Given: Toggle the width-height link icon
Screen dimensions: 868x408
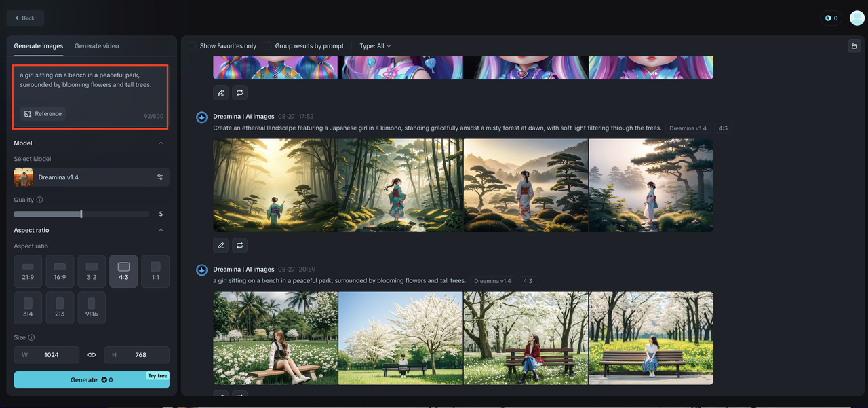Looking at the screenshot, I should (x=92, y=354).
